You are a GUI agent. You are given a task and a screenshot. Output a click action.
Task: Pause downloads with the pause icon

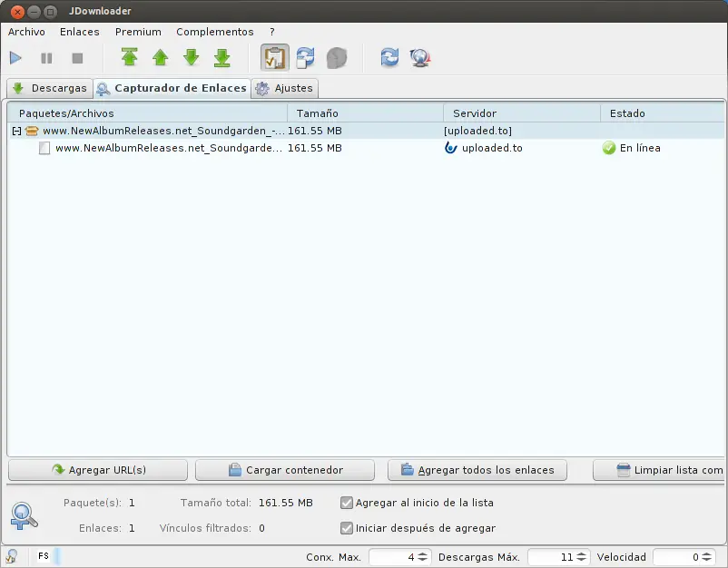(x=46, y=58)
